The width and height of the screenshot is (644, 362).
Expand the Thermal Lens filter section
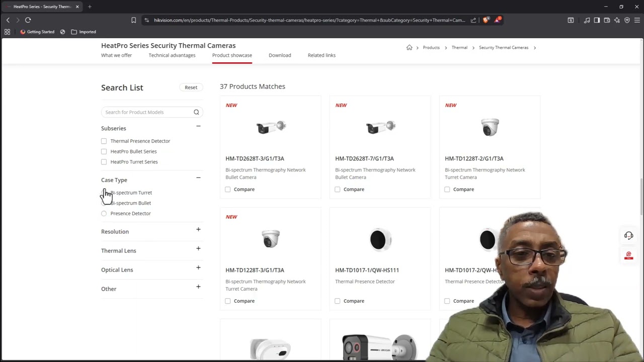point(198,248)
